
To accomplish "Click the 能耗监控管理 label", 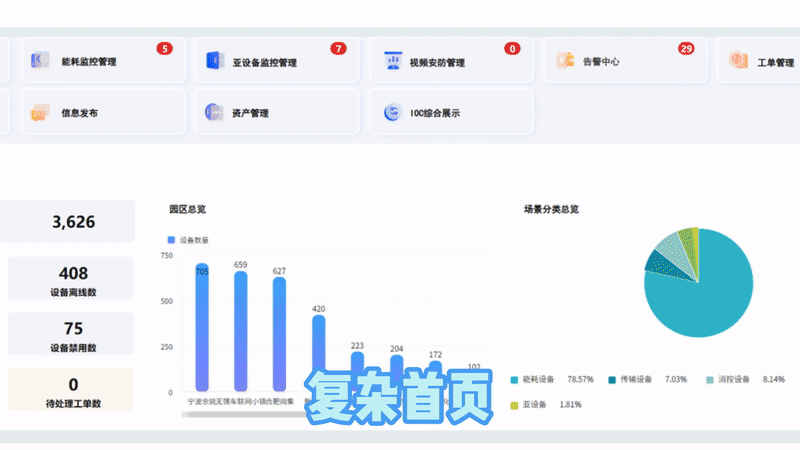I will click(89, 62).
